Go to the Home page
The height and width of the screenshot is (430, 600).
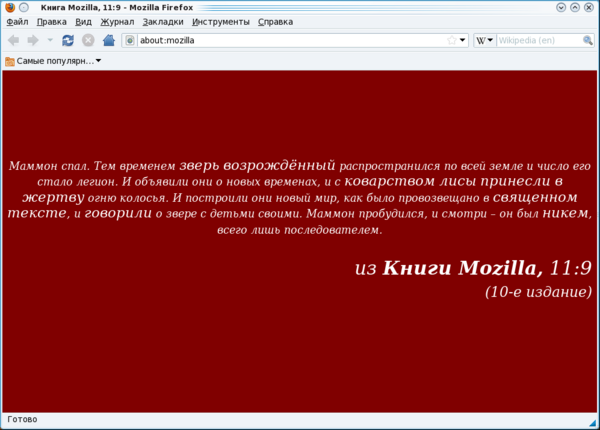pos(108,41)
